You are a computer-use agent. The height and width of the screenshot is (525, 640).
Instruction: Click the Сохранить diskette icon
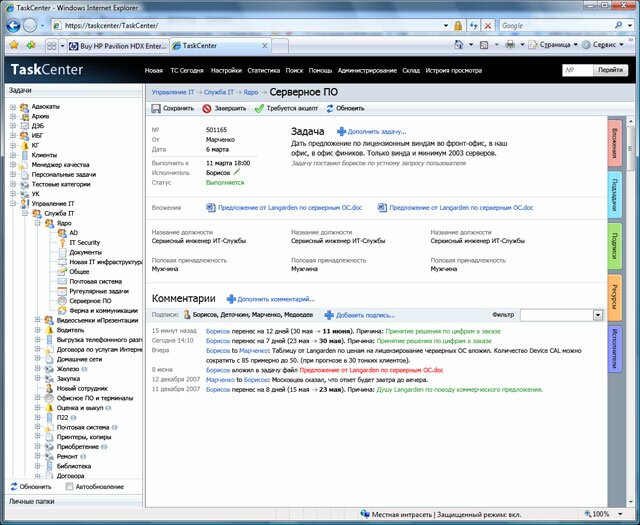(156, 109)
